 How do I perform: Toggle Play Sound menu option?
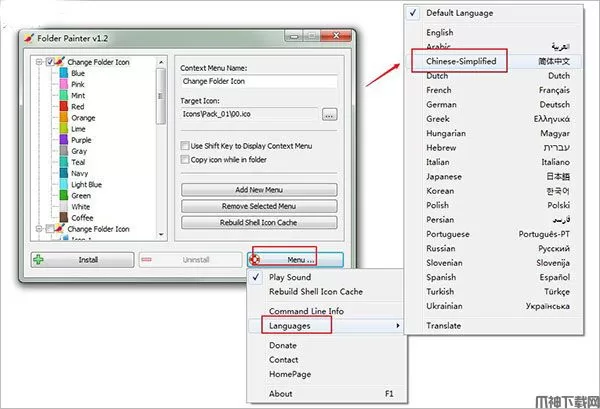tap(325, 277)
